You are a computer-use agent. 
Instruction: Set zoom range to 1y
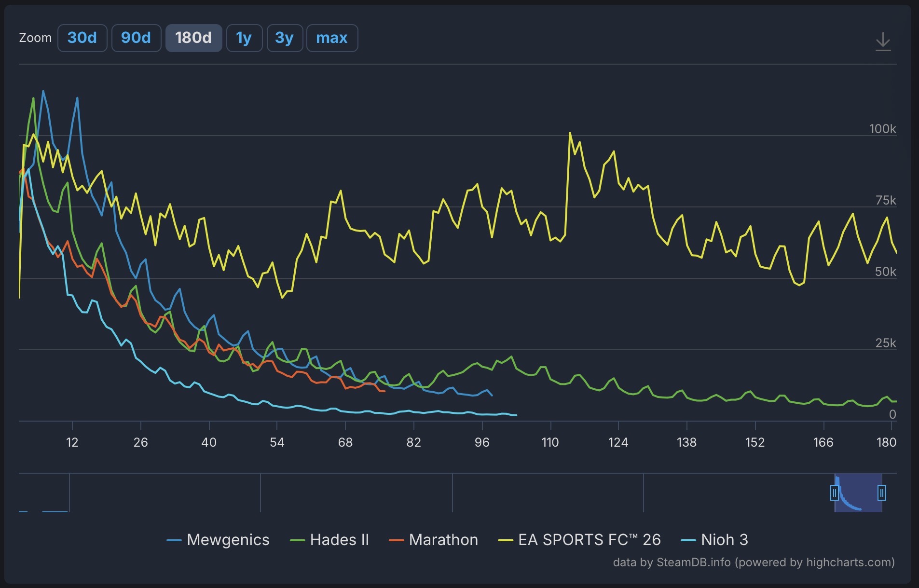(x=244, y=38)
